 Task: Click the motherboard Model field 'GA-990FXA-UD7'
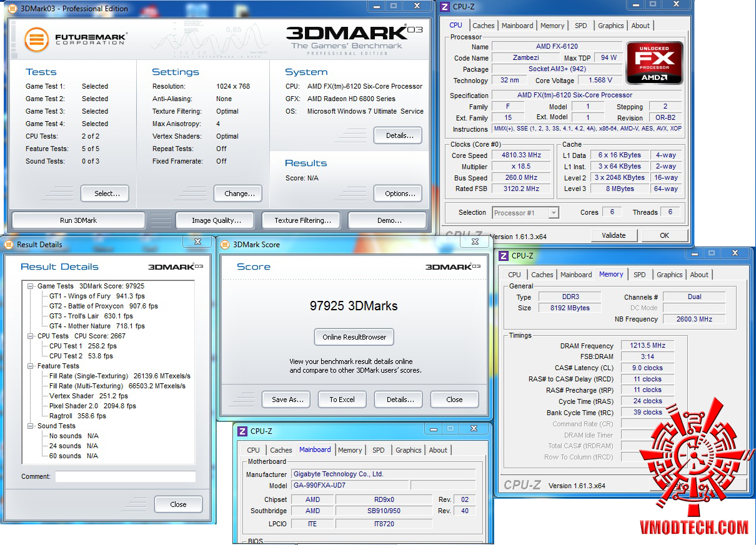351,486
